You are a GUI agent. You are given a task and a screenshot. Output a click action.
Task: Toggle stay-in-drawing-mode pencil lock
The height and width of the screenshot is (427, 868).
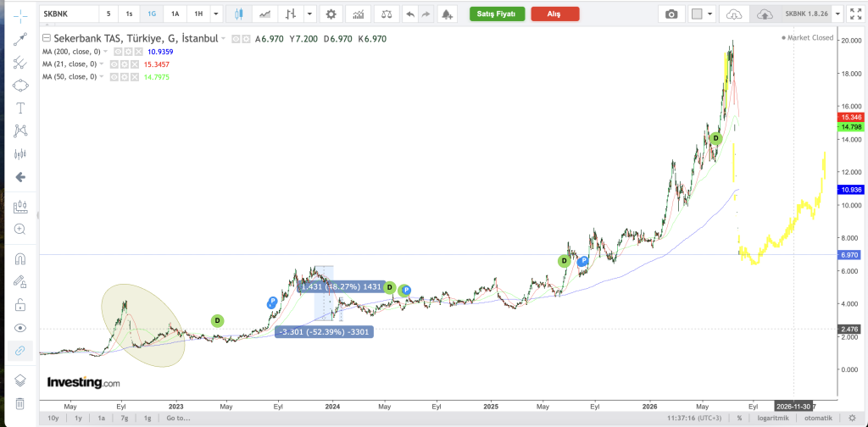coord(20,281)
